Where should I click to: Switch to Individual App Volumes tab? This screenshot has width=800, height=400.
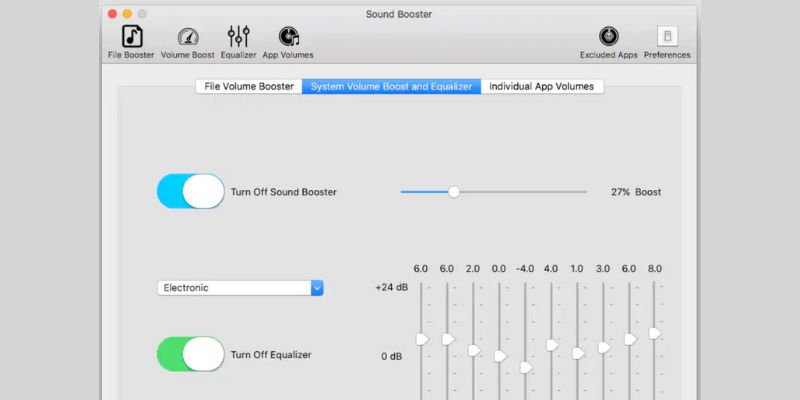tap(541, 87)
